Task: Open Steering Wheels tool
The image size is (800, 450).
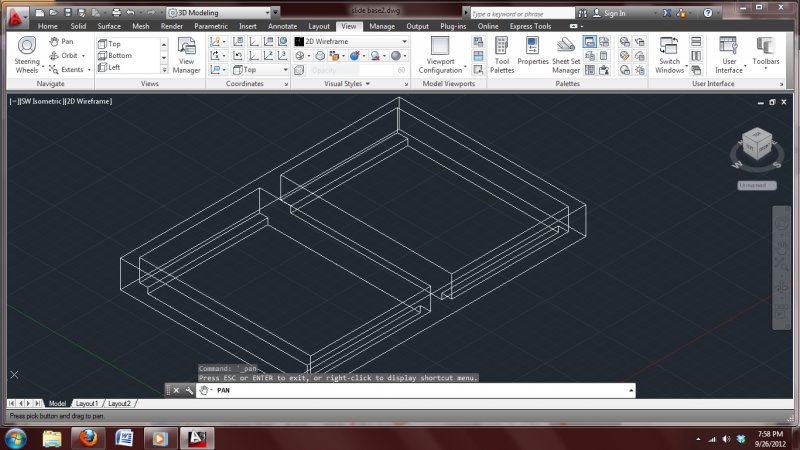Action: click(x=27, y=55)
